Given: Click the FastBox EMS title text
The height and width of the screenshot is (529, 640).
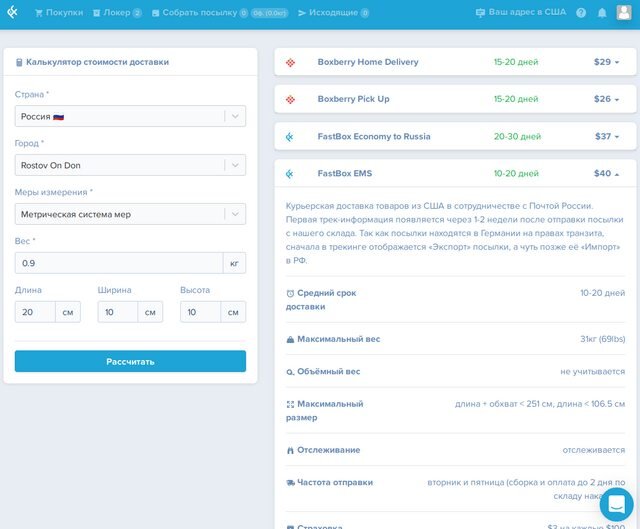Looking at the screenshot, I should pyautogui.click(x=345, y=173).
